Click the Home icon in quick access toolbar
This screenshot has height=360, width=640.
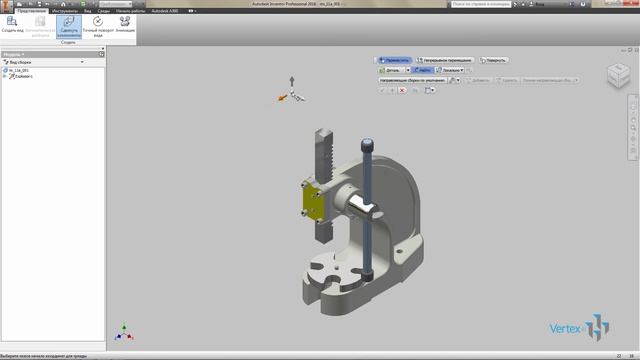63,4
